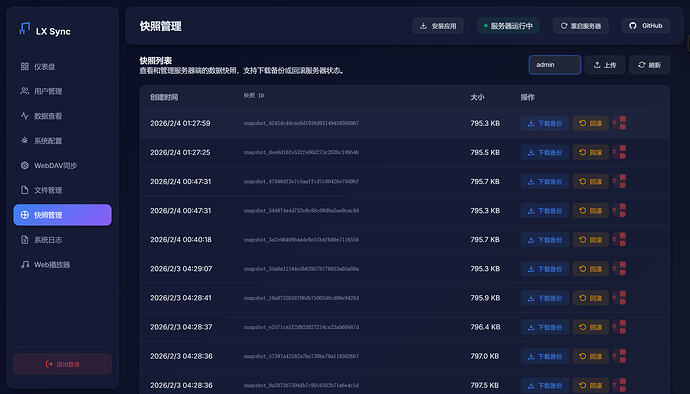Download backup for 2026/2/3 04:29:07 snapshot
Image resolution: width=690 pixels, height=394 pixels.
click(x=545, y=269)
